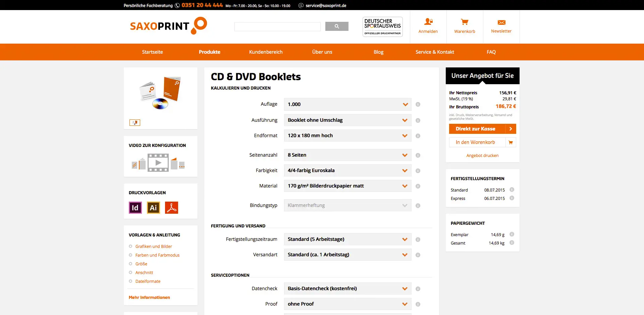
Task: Play the configuration video
Action: 158,163
